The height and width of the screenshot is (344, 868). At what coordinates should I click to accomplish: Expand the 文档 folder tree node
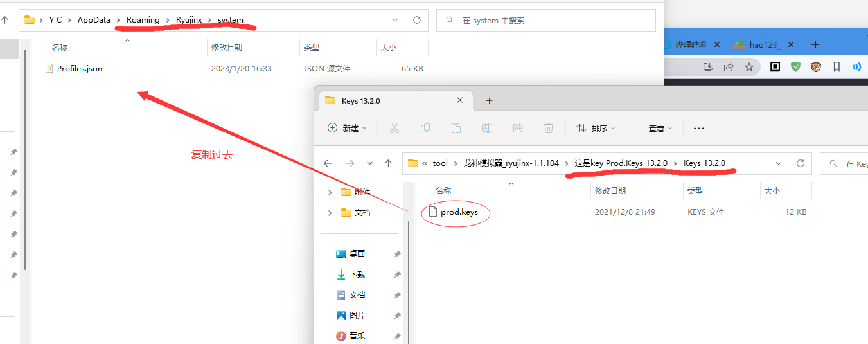[330, 212]
